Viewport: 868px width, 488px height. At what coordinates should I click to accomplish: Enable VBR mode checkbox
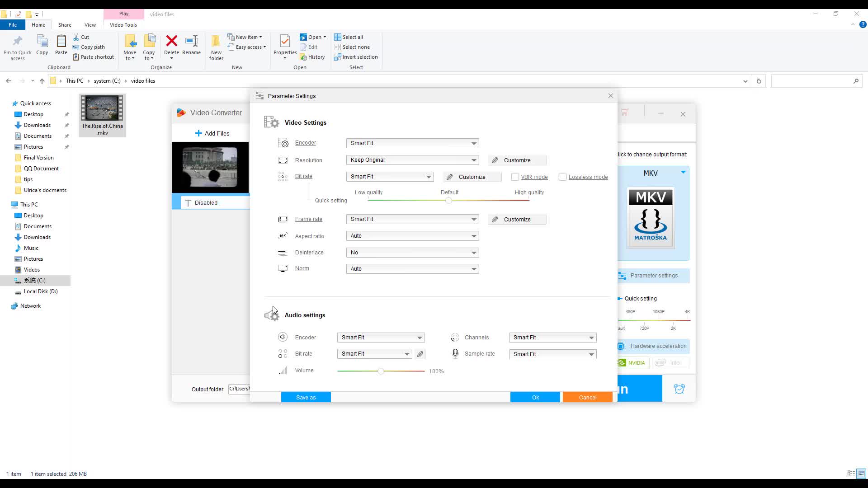click(514, 177)
